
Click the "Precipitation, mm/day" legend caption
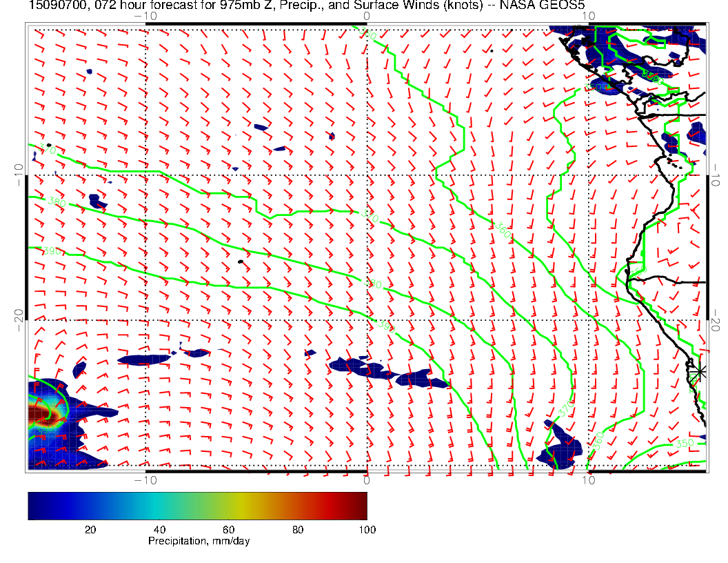(199, 541)
